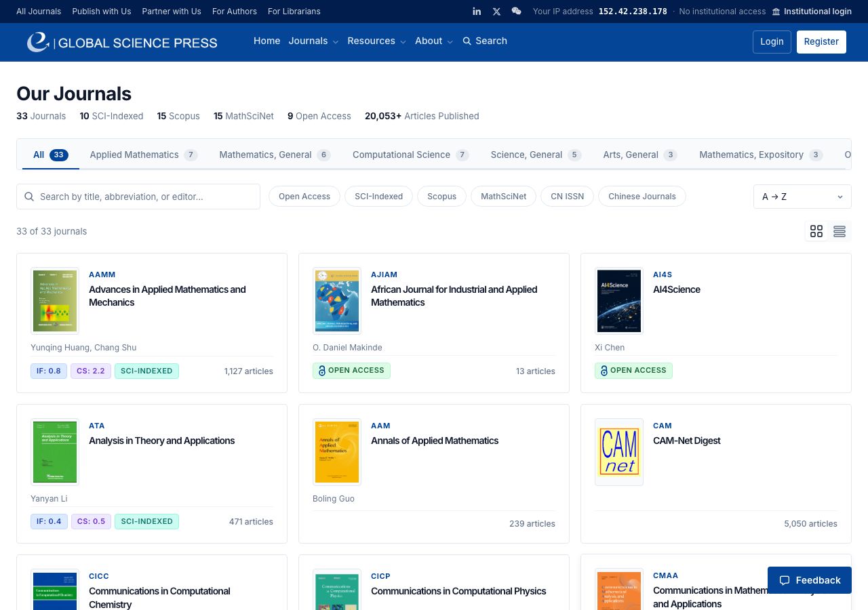Image resolution: width=868 pixels, height=610 pixels.
Task: Toggle the Open Access filter chip
Action: (x=304, y=197)
